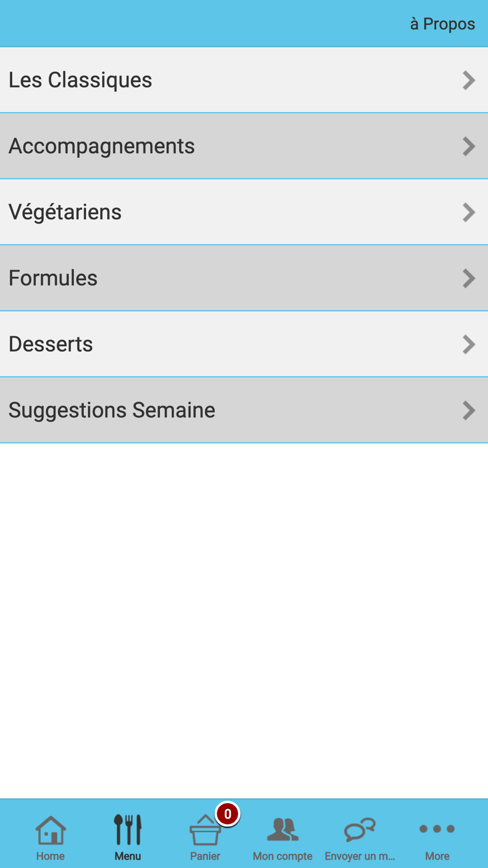Tap the Envoyer un message chat icon
The width and height of the screenshot is (488, 868).
point(360,830)
